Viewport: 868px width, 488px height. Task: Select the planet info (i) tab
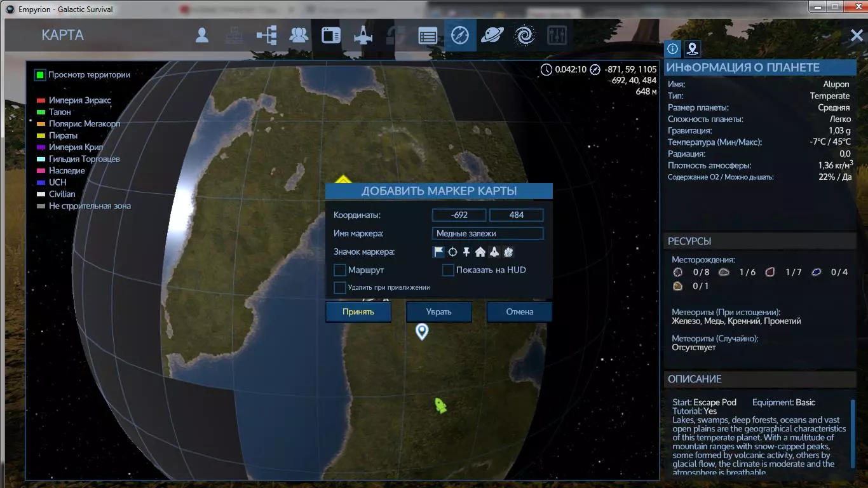[x=673, y=48]
